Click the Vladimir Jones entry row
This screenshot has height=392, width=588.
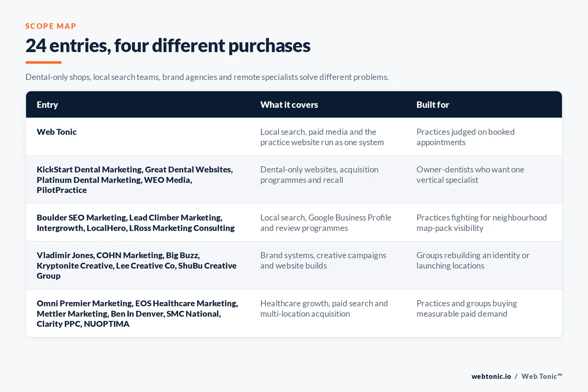294,265
